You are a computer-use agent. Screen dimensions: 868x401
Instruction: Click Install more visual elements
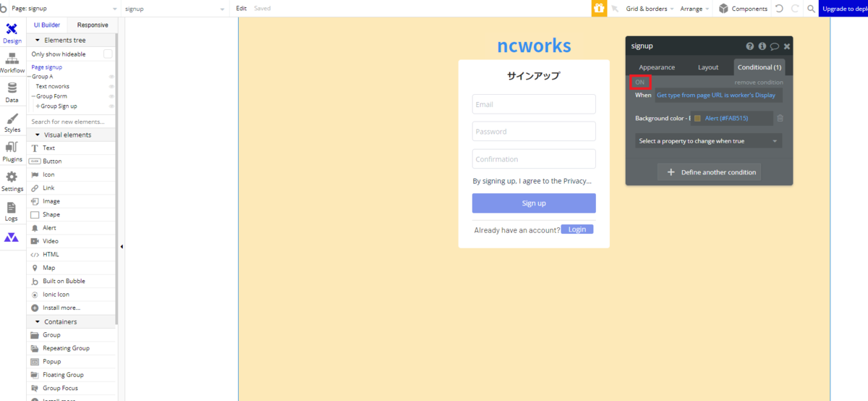(x=71, y=308)
